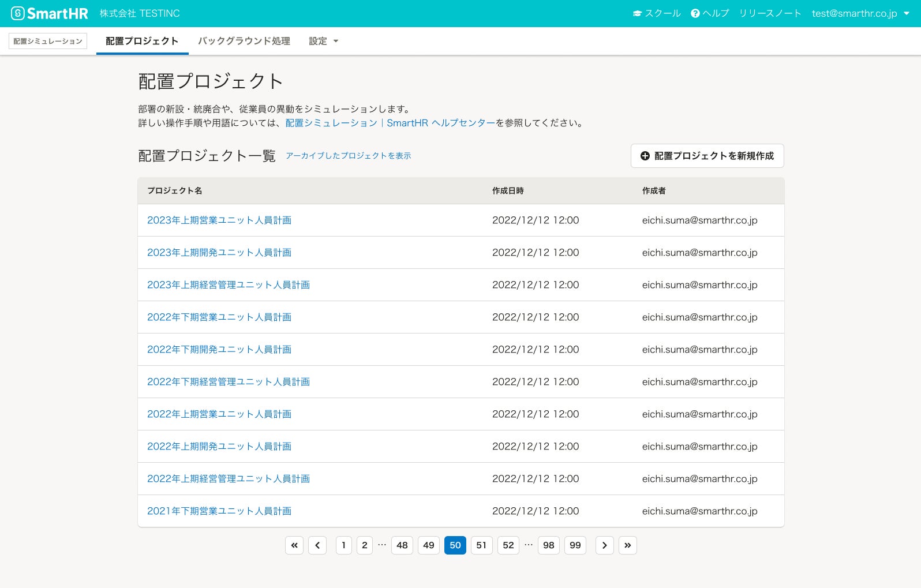
Task: Open the test@smarthr.co.jp account dropdown
Action: click(860, 13)
